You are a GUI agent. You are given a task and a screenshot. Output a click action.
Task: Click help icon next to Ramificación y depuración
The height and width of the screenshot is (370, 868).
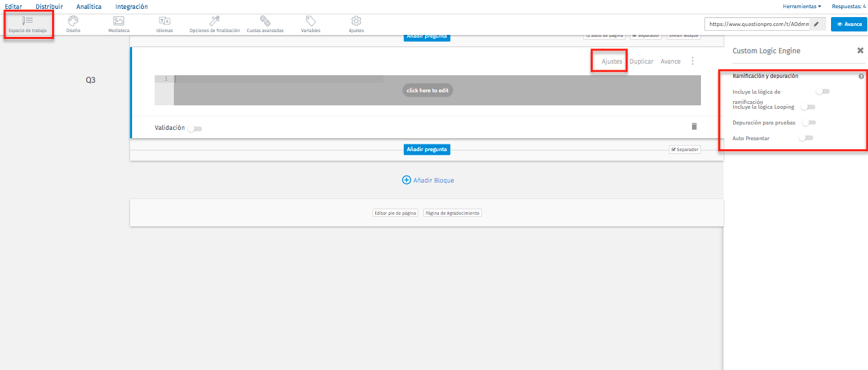pyautogui.click(x=861, y=77)
